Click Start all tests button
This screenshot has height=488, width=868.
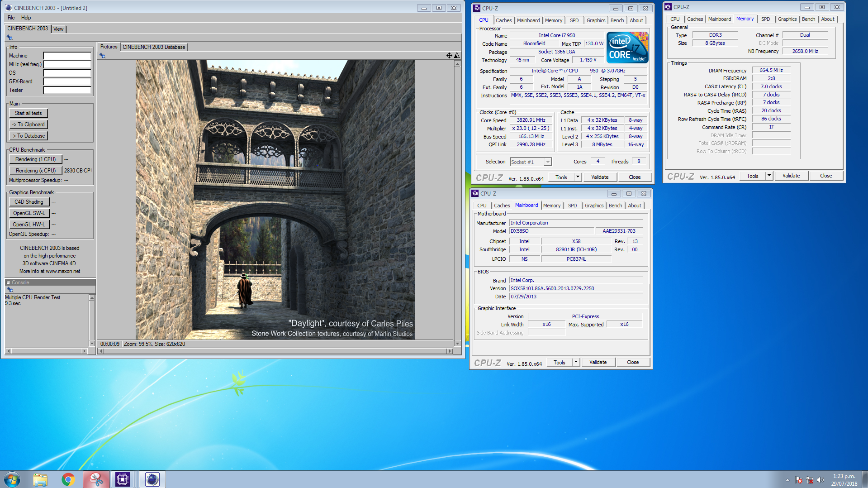point(28,113)
